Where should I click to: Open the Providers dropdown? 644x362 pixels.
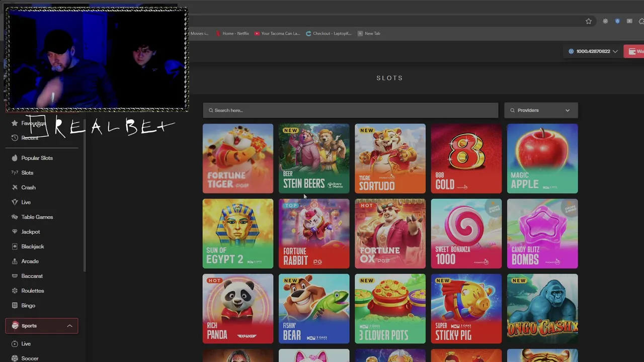pyautogui.click(x=541, y=110)
